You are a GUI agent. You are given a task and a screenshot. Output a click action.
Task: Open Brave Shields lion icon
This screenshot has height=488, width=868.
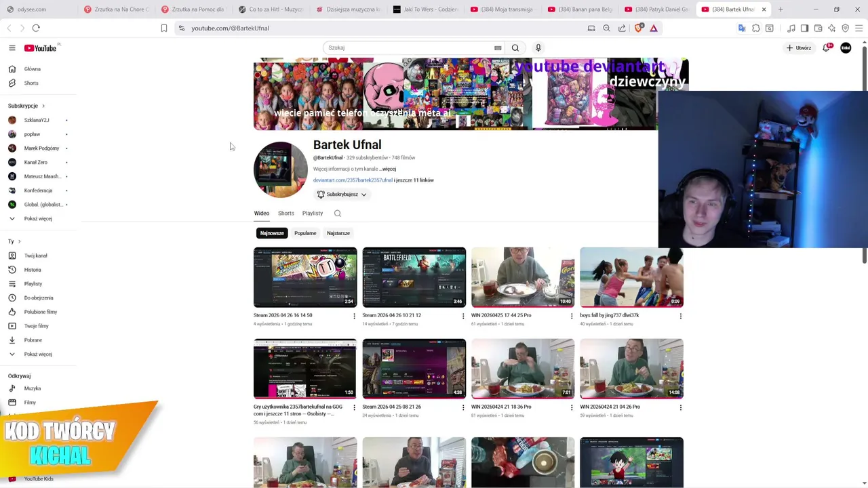pos(638,28)
